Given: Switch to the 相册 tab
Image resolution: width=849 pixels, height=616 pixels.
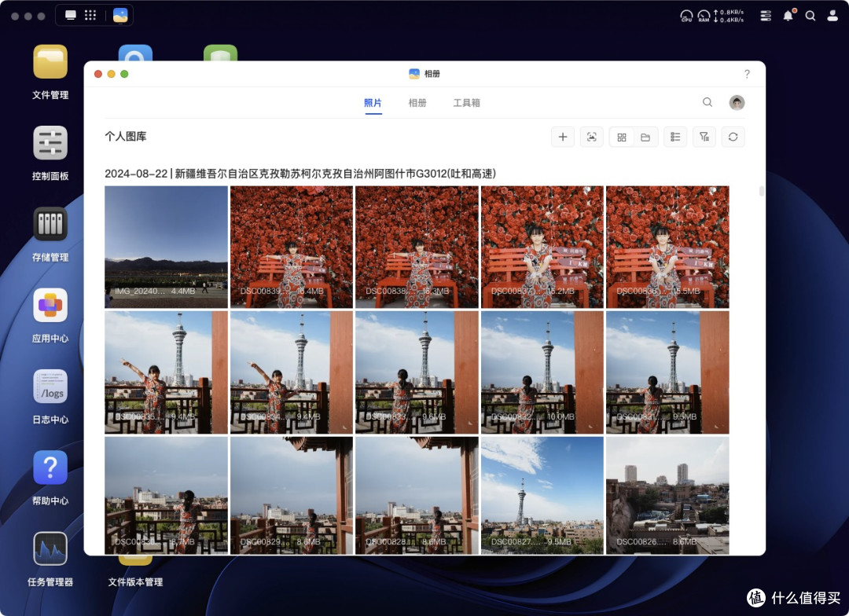Looking at the screenshot, I should pyautogui.click(x=417, y=103).
